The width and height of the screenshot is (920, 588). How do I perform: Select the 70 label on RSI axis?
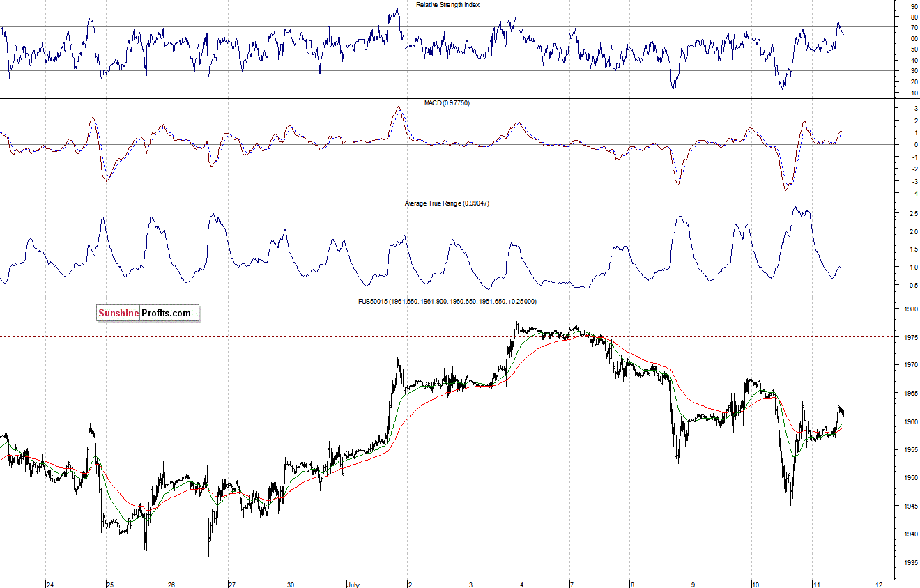tap(913, 27)
